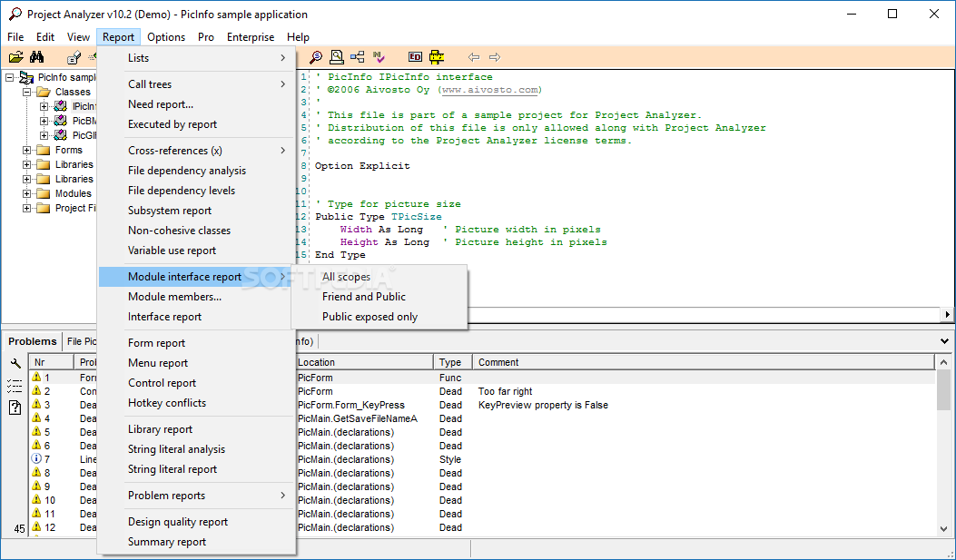956x560 pixels.
Task: Choose Public exposed only option
Action: click(x=379, y=317)
